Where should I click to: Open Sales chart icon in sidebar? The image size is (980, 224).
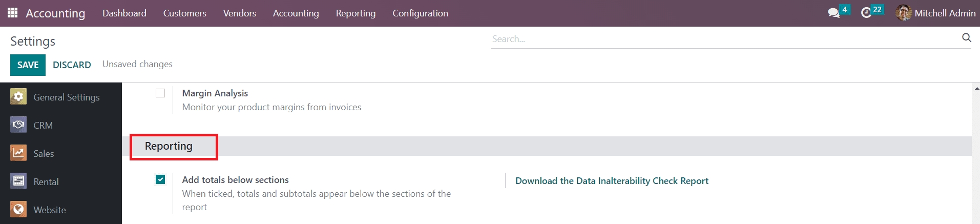18,153
